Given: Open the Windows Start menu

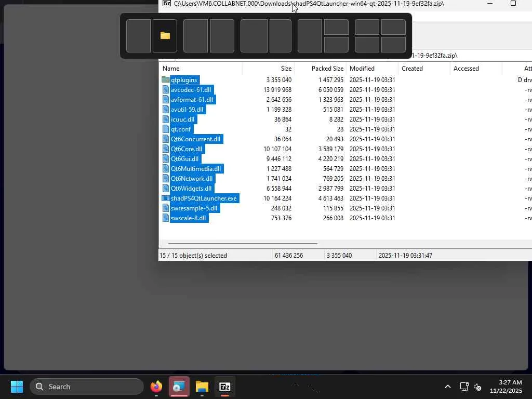Looking at the screenshot, I should tap(17, 387).
